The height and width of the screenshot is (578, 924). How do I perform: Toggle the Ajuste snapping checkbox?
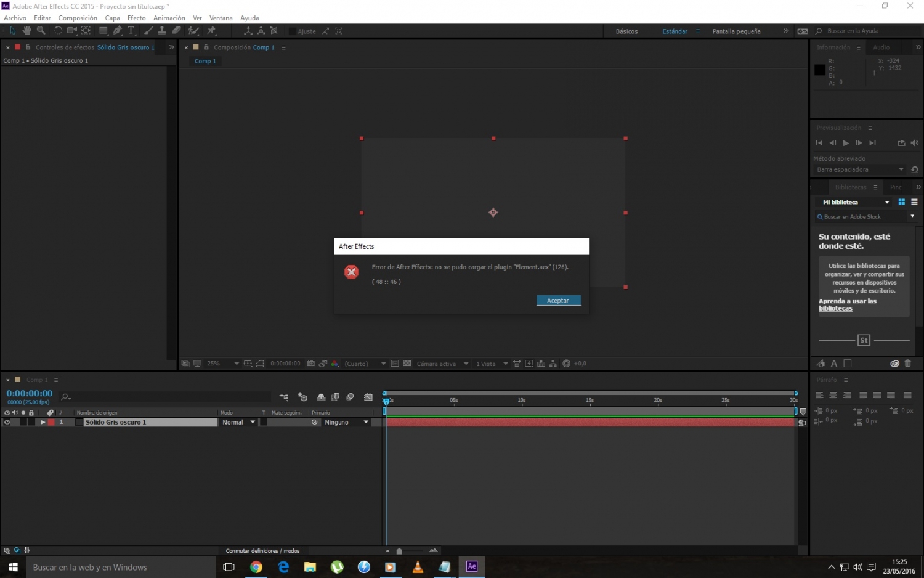[293, 31]
